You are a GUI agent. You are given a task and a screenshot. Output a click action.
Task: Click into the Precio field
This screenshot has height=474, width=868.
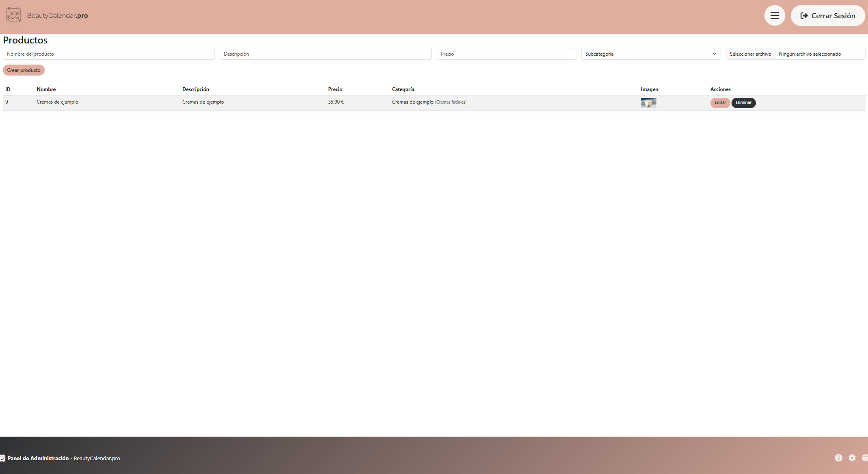coord(506,54)
